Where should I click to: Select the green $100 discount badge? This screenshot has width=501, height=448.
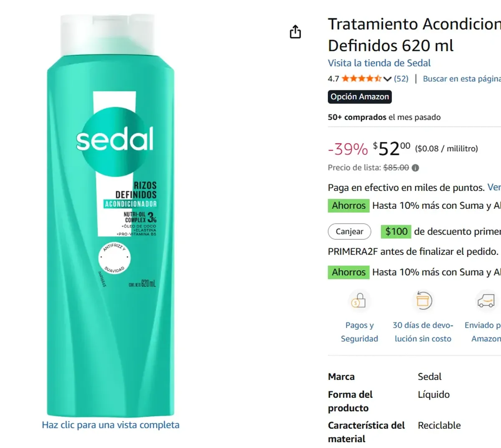(x=396, y=231)
